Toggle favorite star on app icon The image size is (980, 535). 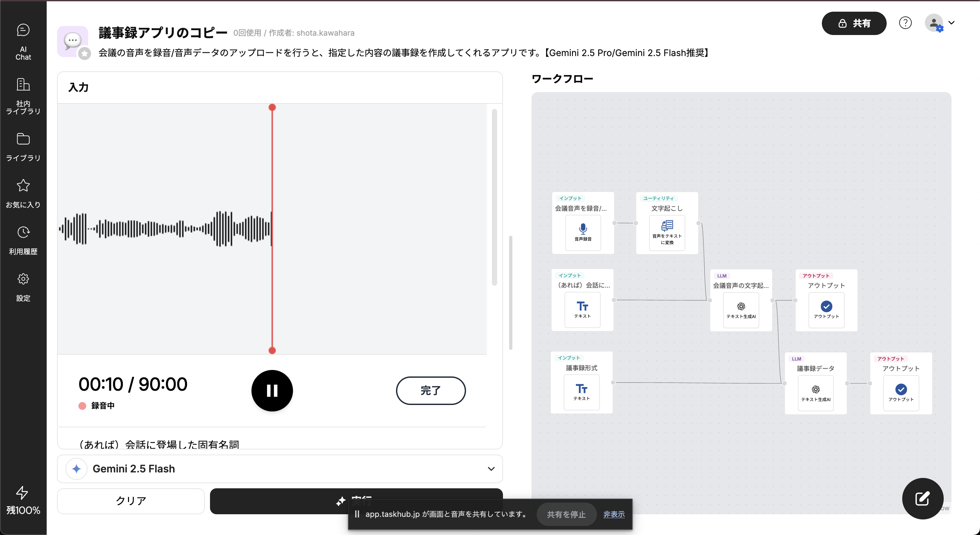pyautogui.click(x=85, y=53)
